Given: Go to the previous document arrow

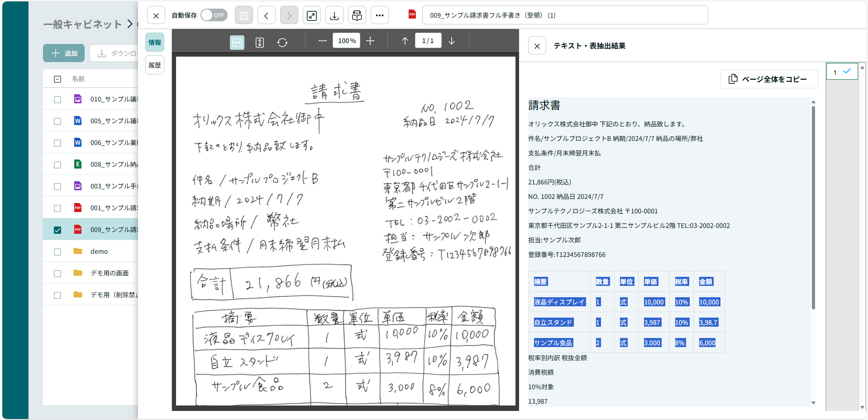Looking at the screenshot, I should click(x=267, y=15).
